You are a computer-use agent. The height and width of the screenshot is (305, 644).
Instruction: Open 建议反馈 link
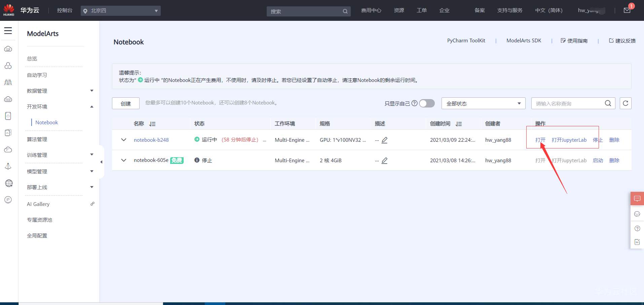click(622, 41)
